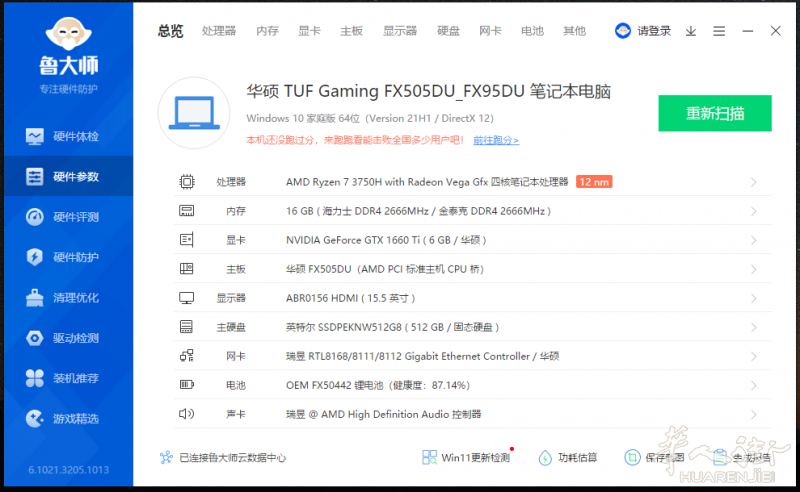Expand the 主板 FX505DU row chevron
The height and width of the screenshot is (492, 800).
click(754, 269)
